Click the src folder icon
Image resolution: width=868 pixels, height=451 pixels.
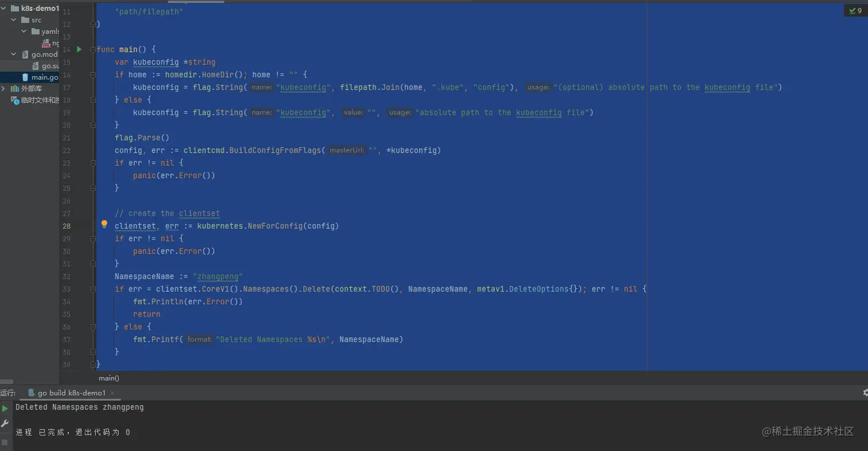pos(25,20)
